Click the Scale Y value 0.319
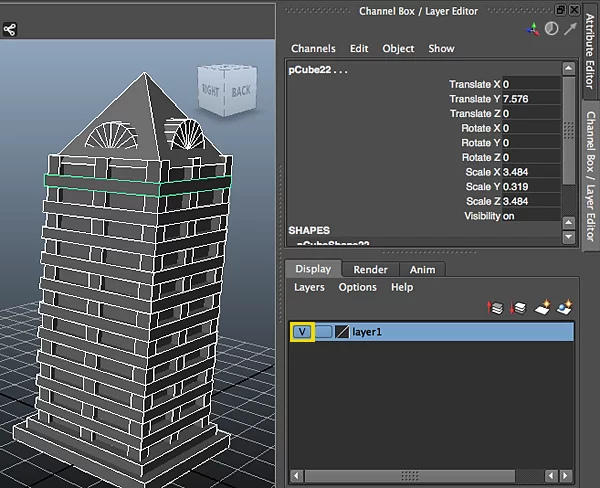Viewport: 600px width, 488px height. pyautogui.click(x=531, y=186)
